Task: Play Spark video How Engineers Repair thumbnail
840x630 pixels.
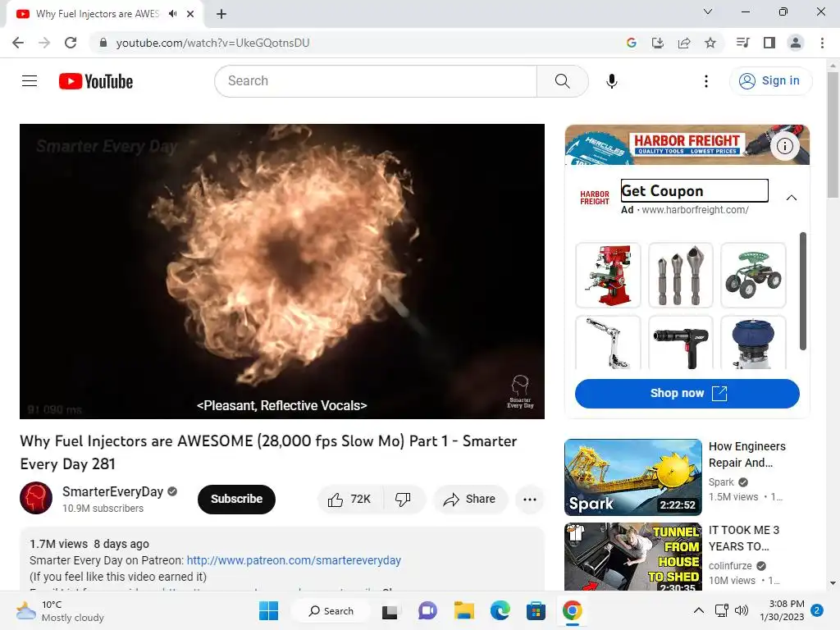Action: pyautogui.click(x=632, y=477)
